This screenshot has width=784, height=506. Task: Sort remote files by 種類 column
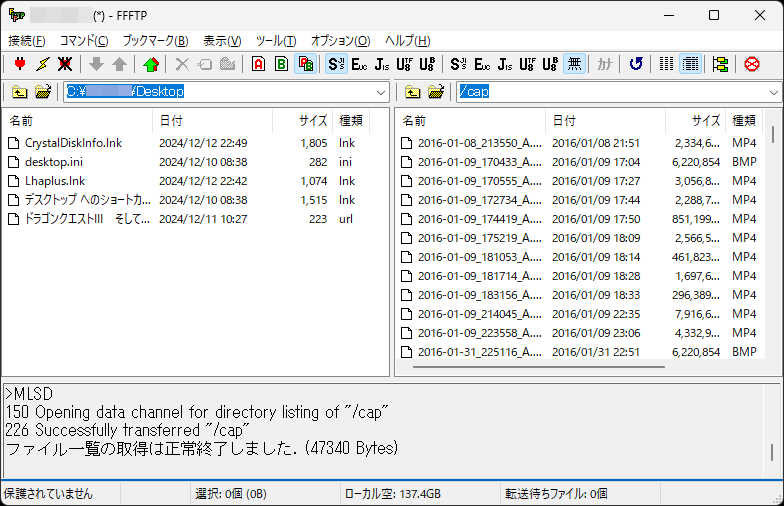pyautogui.click(x=744, y=120)
